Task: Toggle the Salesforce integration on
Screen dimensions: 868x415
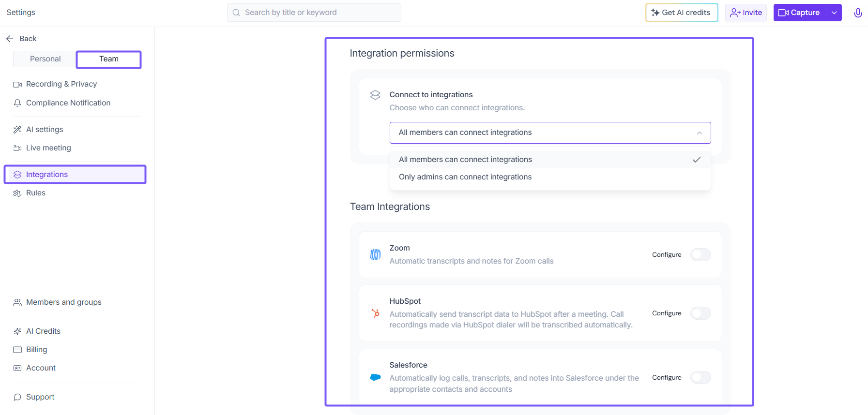Action: (700, 377)
